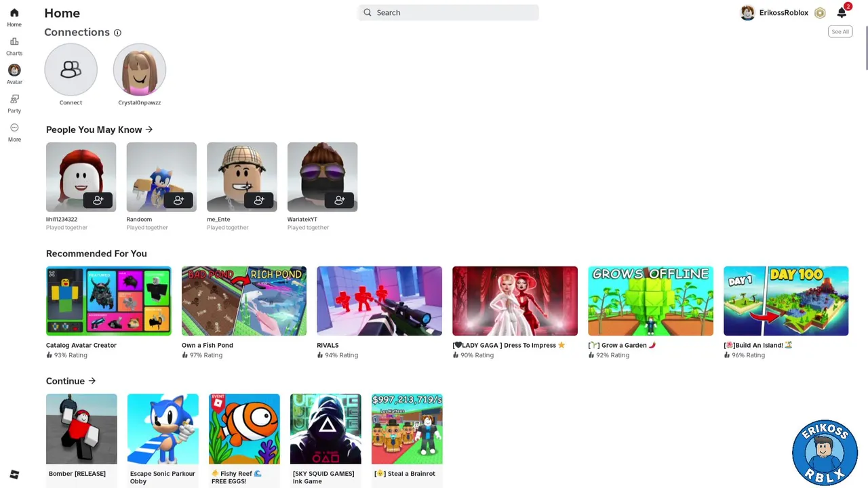Click RIVALS title text
This screenshot has width=868, height=488.
pyautogui.click(x=328, y=345)
